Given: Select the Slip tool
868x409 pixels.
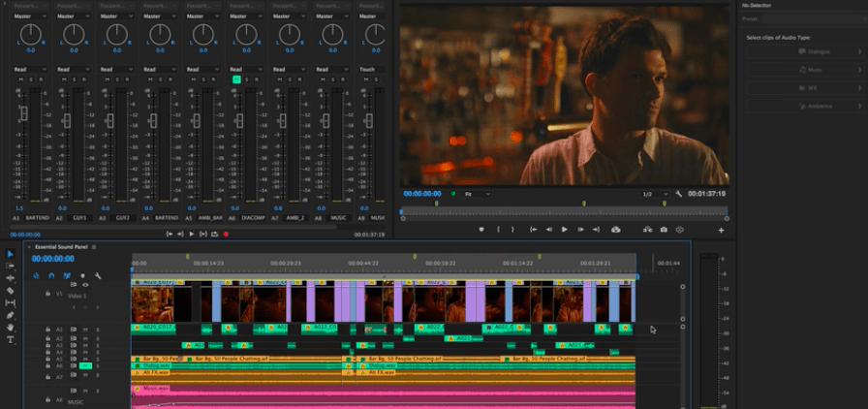Looking at the screenshot, I should click(x=11, y=302).
